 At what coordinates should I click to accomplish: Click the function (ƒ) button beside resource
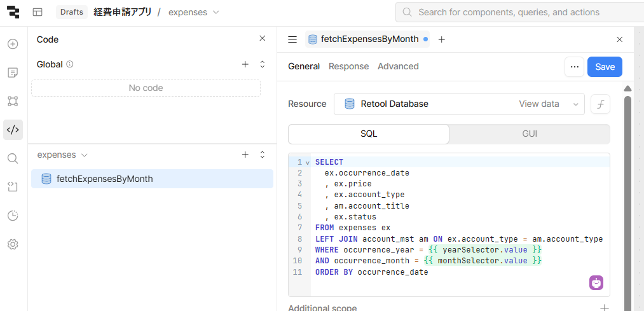tap(600, 104)
